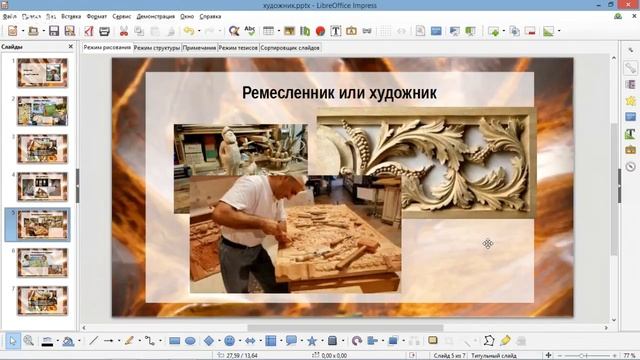This screenshot has width=640, height=360.
Task: Open the Сервис menu
Action: (122, 16)
